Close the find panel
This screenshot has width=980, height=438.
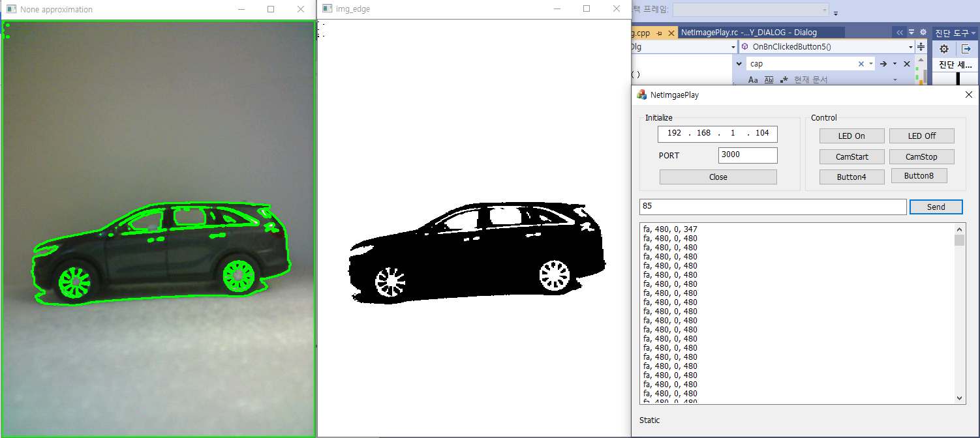coord(907,64)
